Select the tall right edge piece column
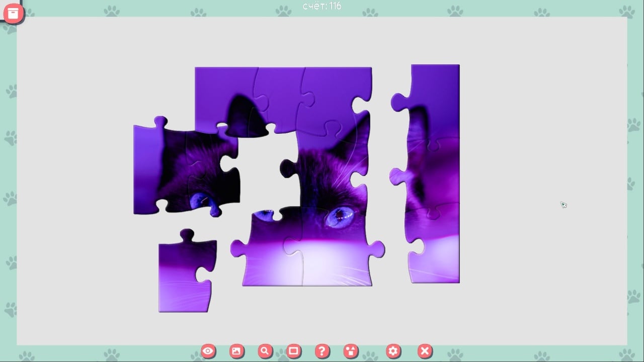This screenshot has height=362, width=644. [434, 173]
